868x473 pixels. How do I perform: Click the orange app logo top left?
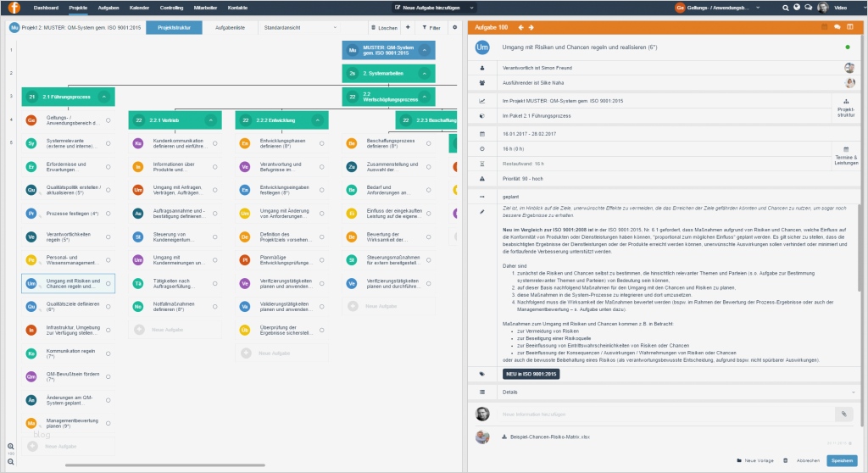(14, 7)
